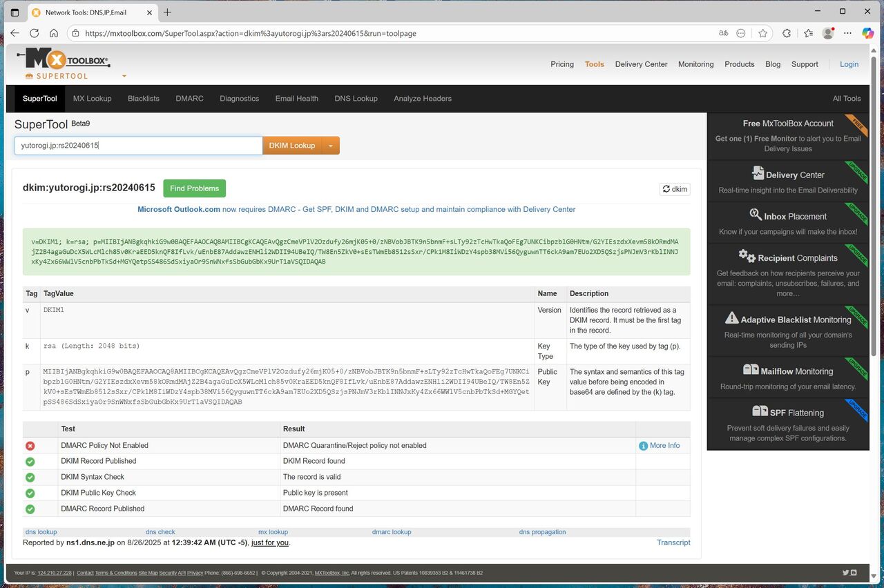Click the green Find Problems button

(x=195, y=188)
